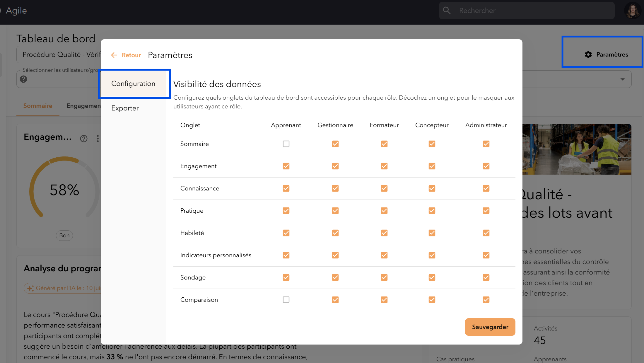
Task: Click the Onglet column header
Action: pyautogui.click(x=190, y=125)
